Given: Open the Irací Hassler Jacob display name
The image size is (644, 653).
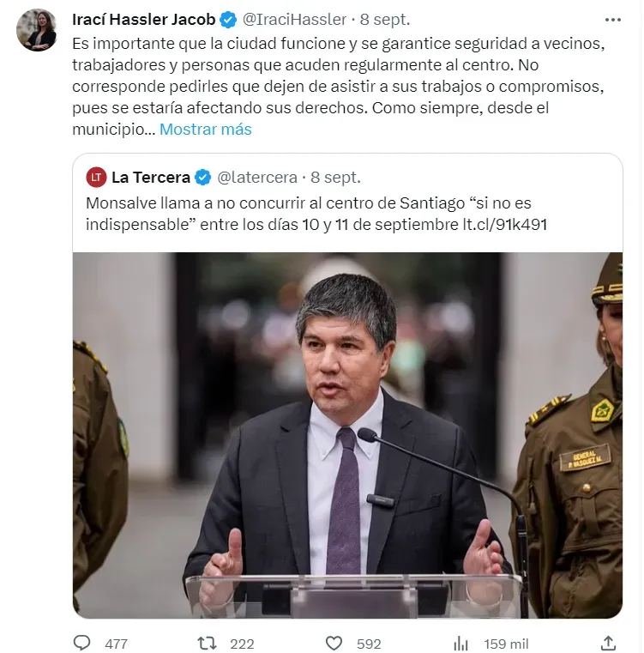Looking at the screenshot, I should 143,20.
